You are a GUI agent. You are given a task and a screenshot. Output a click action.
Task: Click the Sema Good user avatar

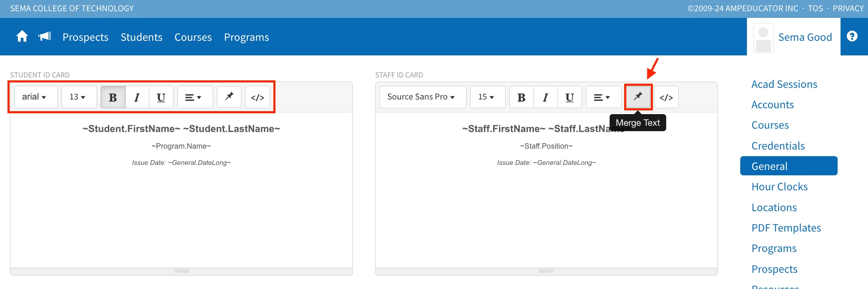coord(763,38)
